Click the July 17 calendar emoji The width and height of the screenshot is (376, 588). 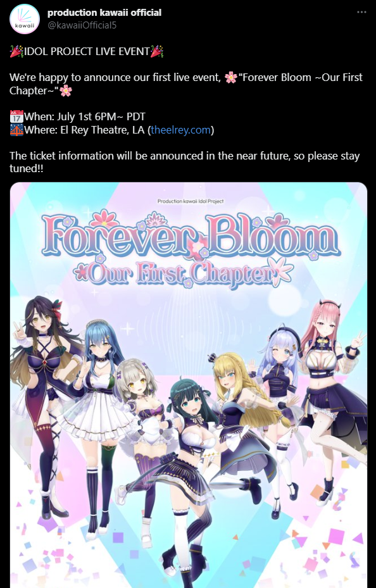[x=16, y=116]
